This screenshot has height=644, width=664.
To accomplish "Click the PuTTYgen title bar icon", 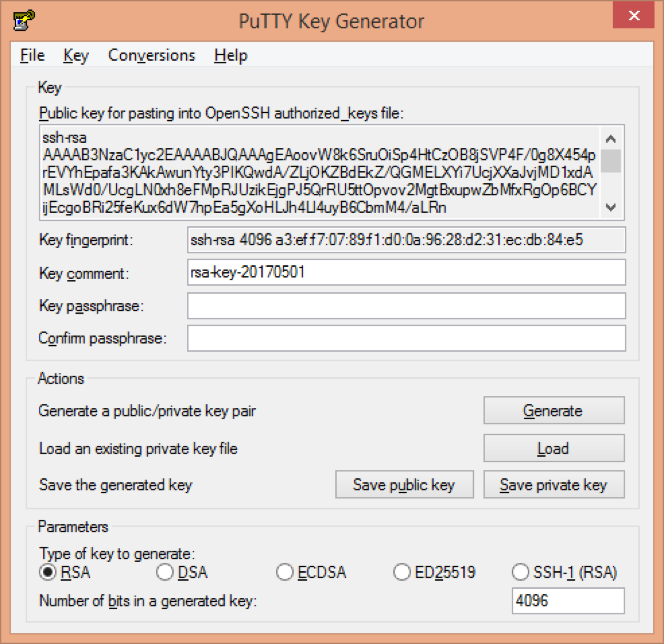I will pyautogui.click(x=24, y=20).
